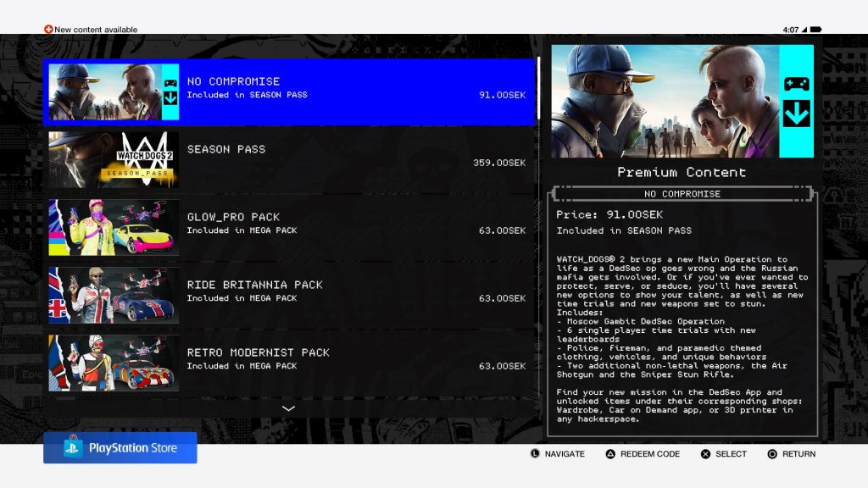
Task: Select the No Compromise list entry
Action: point(289,91)
